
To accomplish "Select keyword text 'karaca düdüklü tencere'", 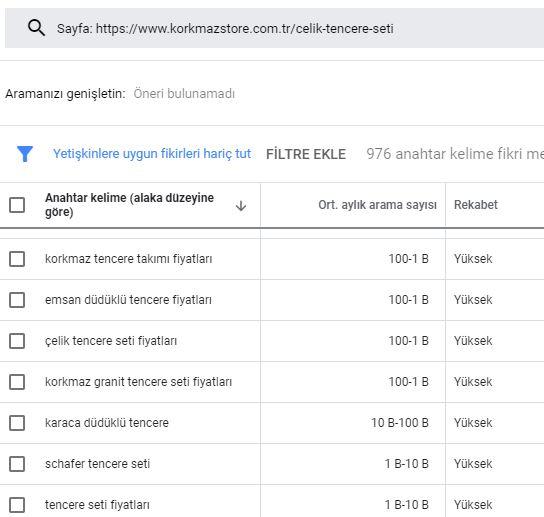I will (107, 423).
